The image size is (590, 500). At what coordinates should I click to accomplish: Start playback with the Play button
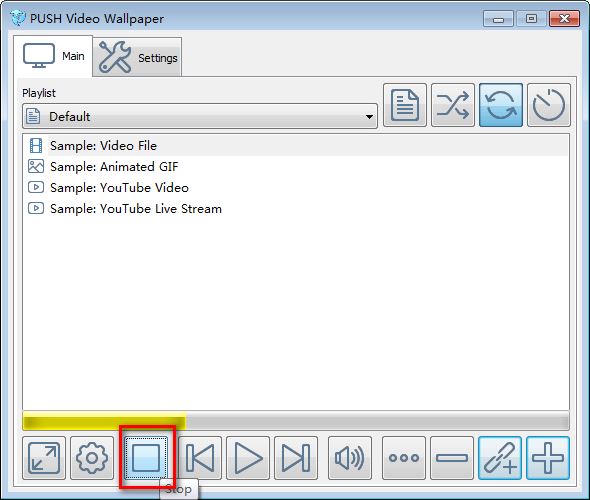click(248, 458)
